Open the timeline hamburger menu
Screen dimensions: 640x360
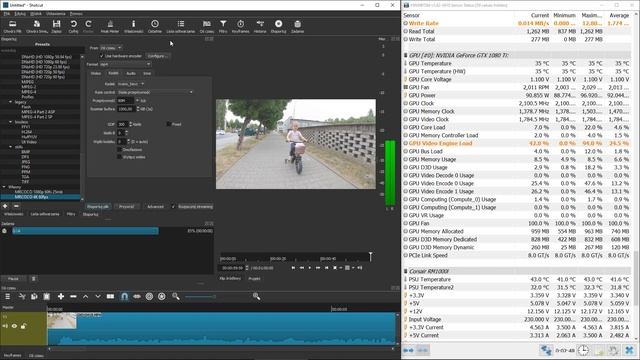[7, 296]
